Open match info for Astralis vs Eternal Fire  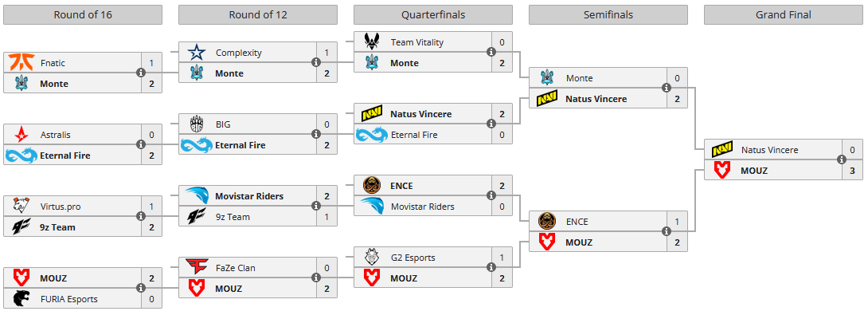tap(141, 144)
